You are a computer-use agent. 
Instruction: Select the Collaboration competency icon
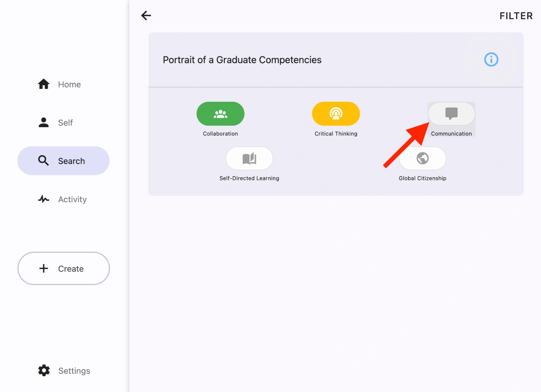click(x=220, y=114)
